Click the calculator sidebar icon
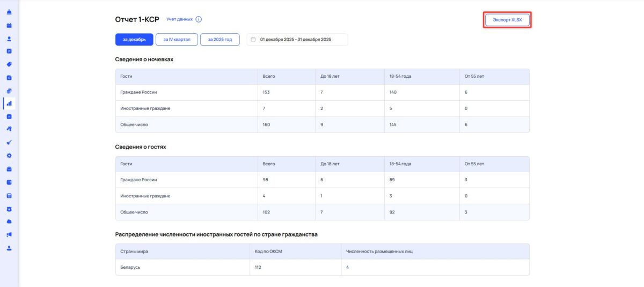 tap(9, 195)
